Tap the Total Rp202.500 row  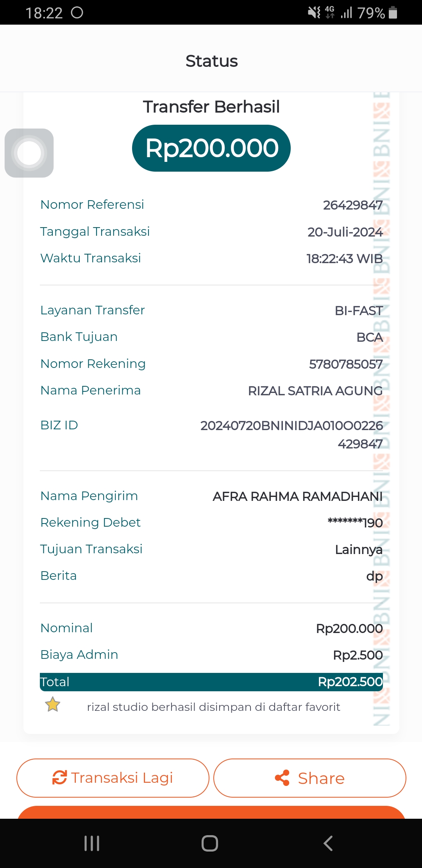pos(211,682)
